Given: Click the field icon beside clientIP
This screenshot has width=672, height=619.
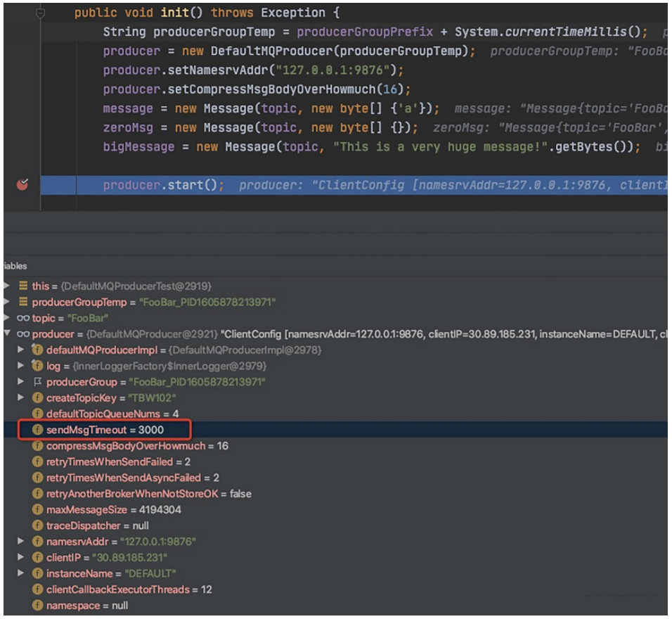Looking at the screenshot, I should pyautogui.click(x=37, y=557).
